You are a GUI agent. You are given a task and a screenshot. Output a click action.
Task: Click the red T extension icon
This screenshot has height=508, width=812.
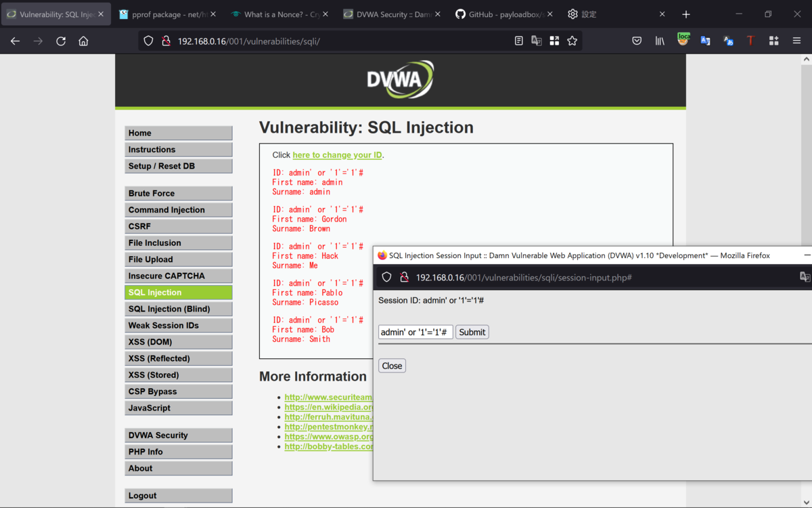[750, 41]
